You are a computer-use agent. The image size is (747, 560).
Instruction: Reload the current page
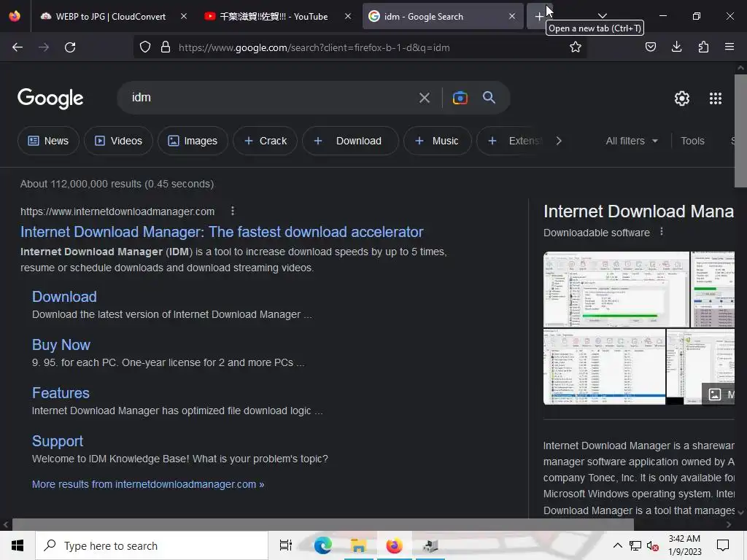click(x=70, y=47)
